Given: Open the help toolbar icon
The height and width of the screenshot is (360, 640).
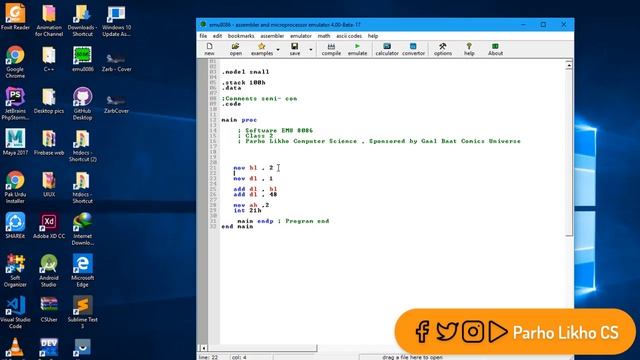Looking at the screenshot, I should tap(469, 49).
